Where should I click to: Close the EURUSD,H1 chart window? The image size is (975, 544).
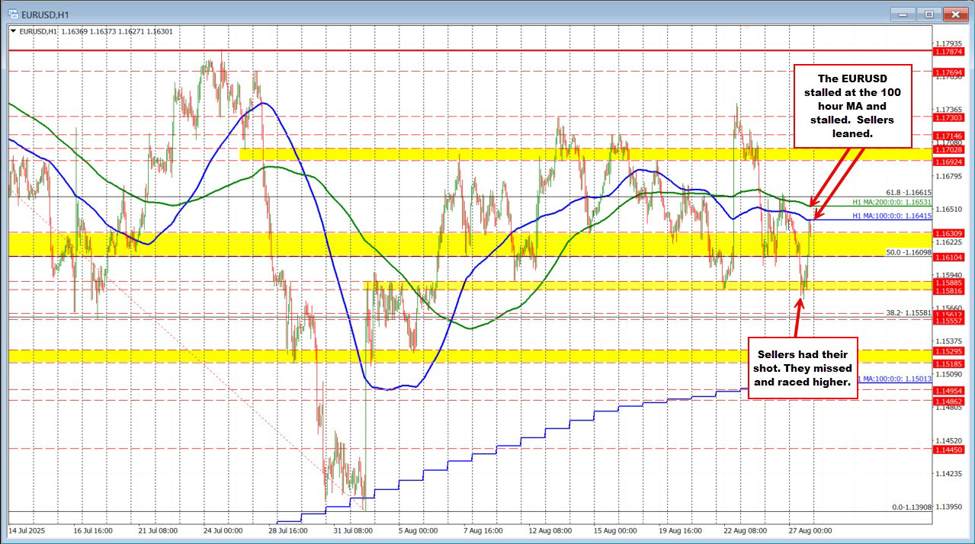(955, 14)
